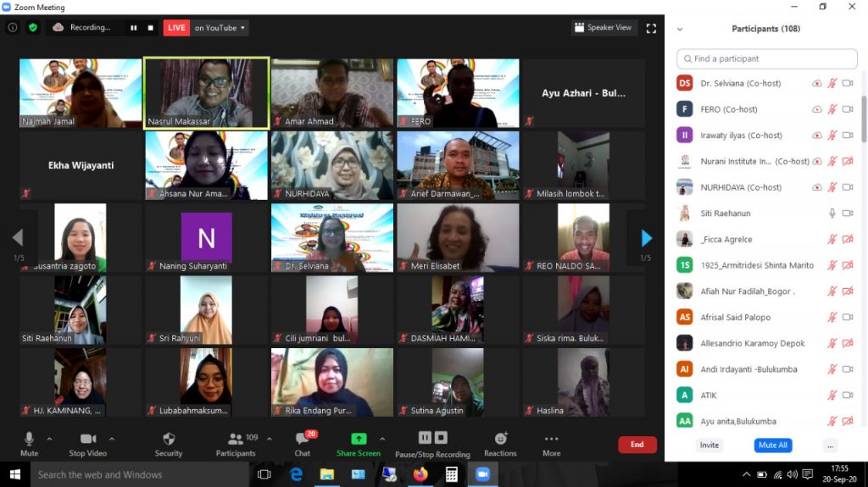Viewport: 868px width, 487px height.
Task: Switch to Speaker View
Action: [603, 28]
